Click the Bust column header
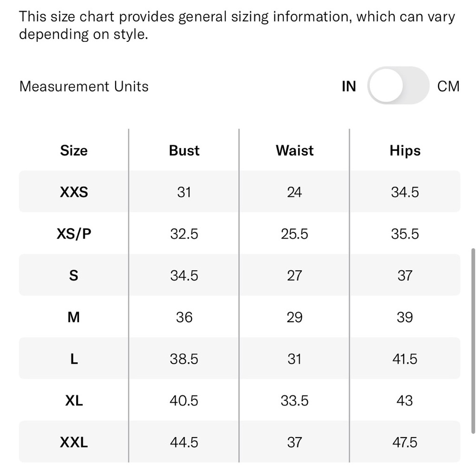 pyautogui.click(x=184, y=150)
